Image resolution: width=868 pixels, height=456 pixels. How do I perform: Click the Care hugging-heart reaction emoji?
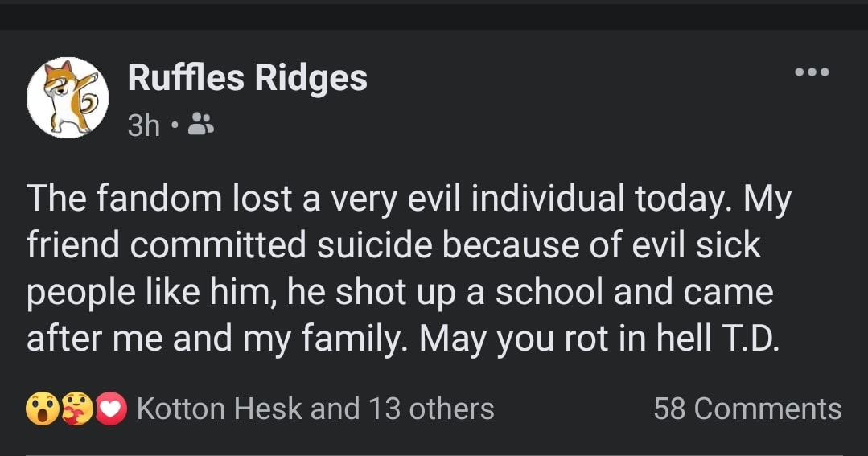click(76, 409)
